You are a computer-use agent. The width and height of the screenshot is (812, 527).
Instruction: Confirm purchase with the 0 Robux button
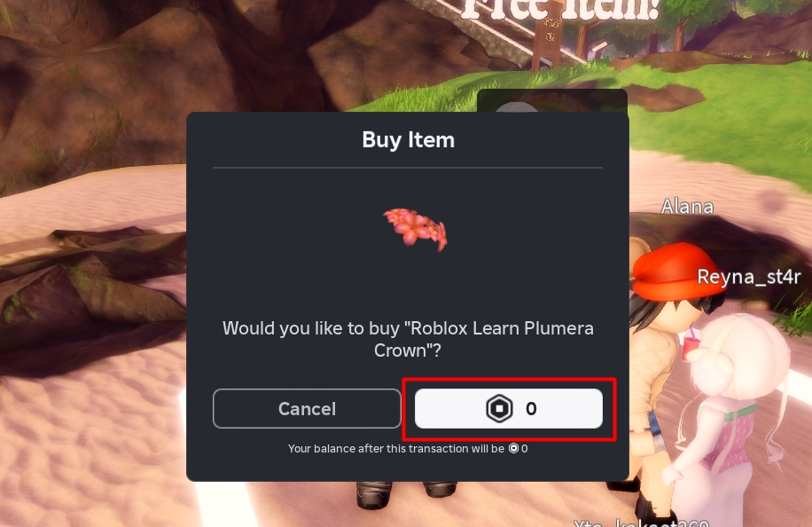[x=509, y=408]
